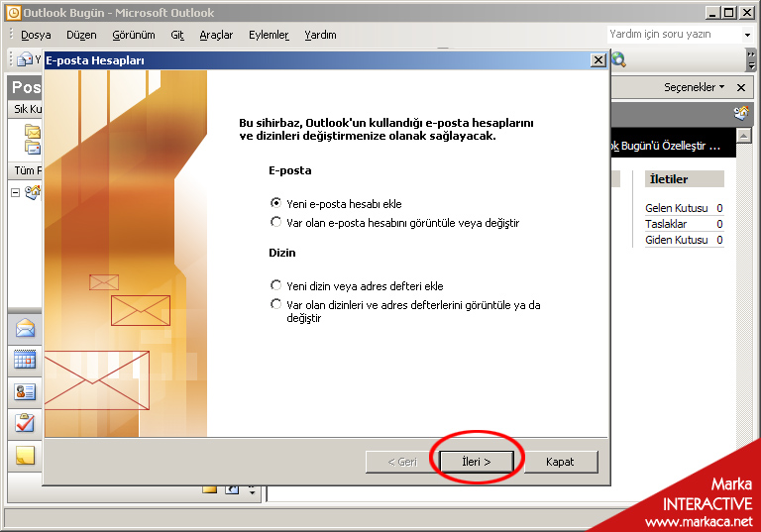
Task: Open the Taslaklar link
Action: (666, 224)
